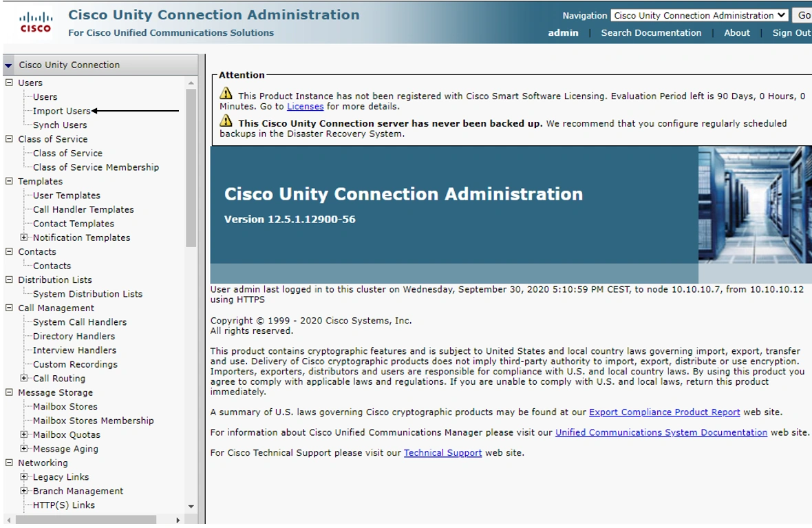Open Contacts under the Contacts group
The width and height of the screenshot is (812, 528).
(52, 266)
